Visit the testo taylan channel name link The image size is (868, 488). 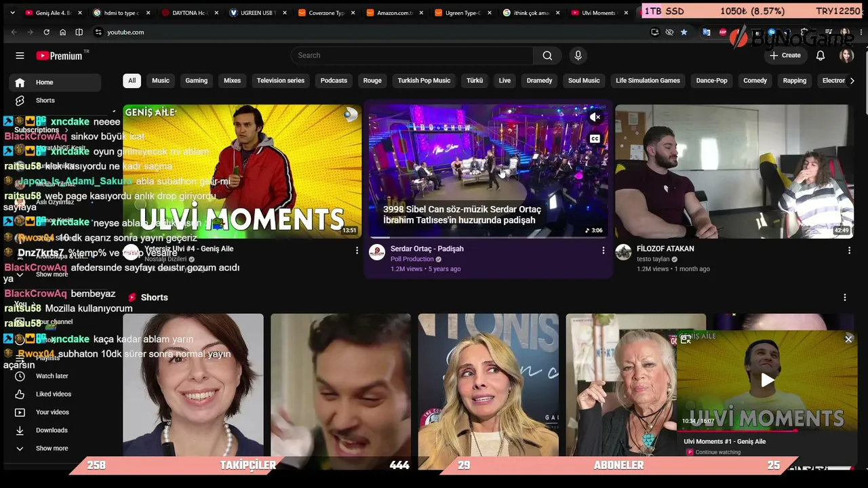click(x=653, y=259)
